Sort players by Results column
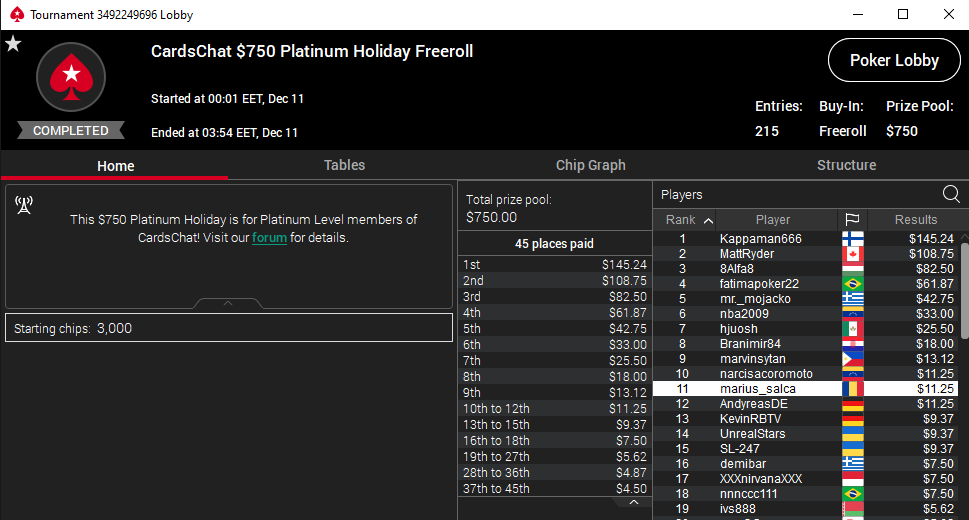Viewport: 969px width, 520px height. tap(916, 220)
